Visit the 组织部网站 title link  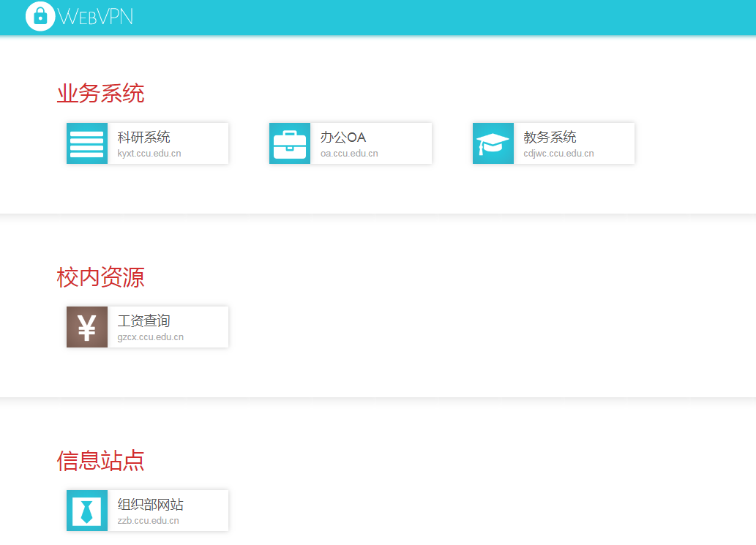click(x=150, y=504)
